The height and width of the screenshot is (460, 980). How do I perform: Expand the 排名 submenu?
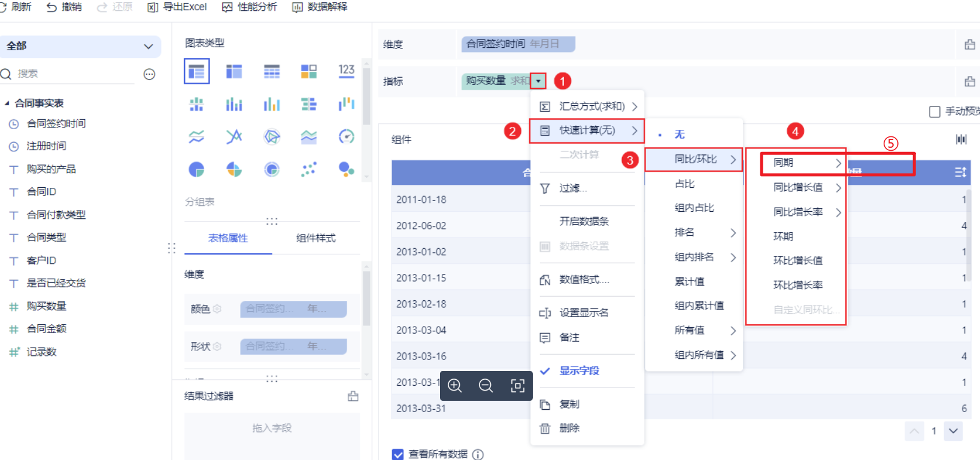point(694,233)
